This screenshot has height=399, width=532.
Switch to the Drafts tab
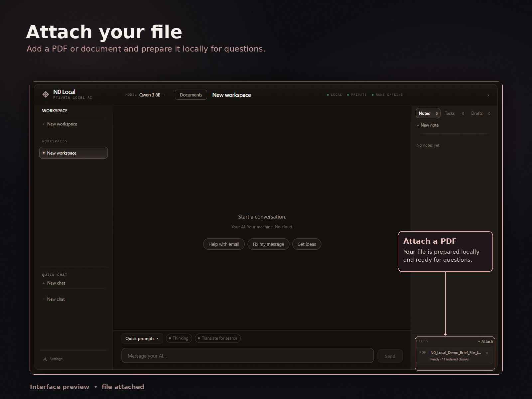[480, 113]
